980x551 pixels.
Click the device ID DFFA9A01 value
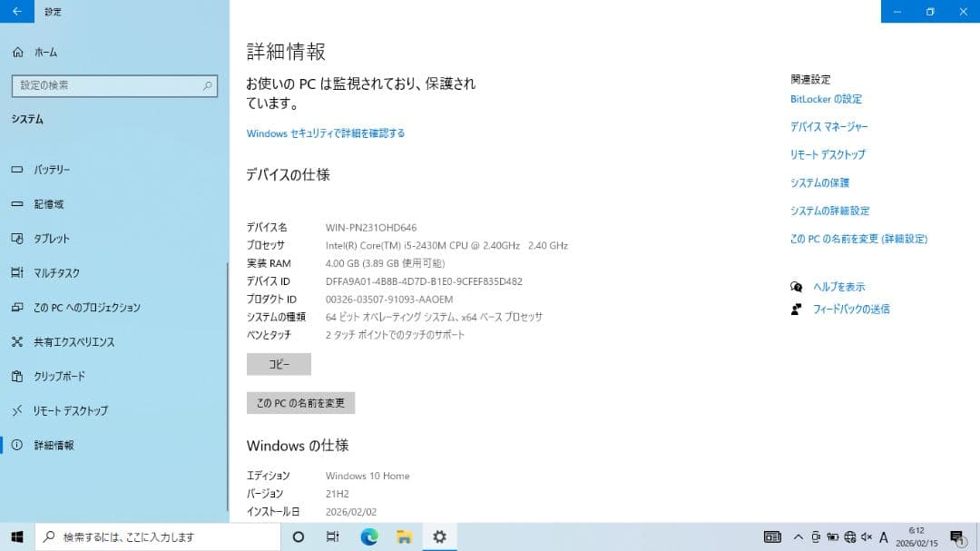(424, 281)
